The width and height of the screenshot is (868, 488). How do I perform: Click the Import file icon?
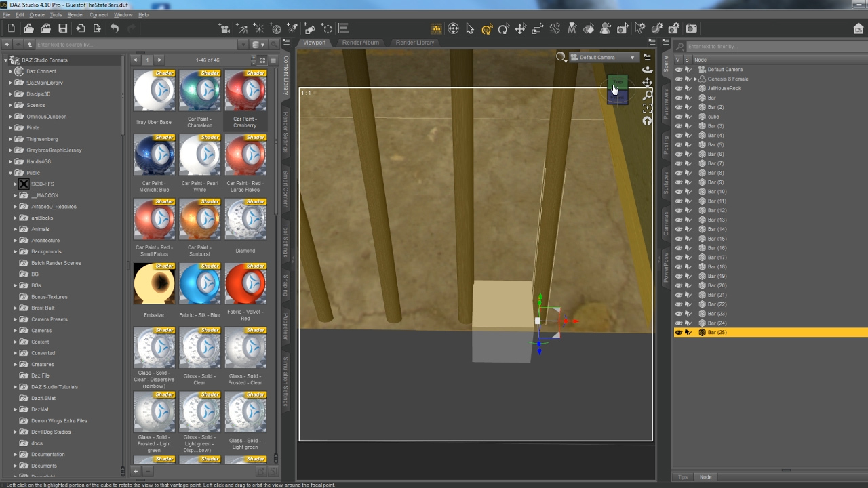tap(80, 28)
